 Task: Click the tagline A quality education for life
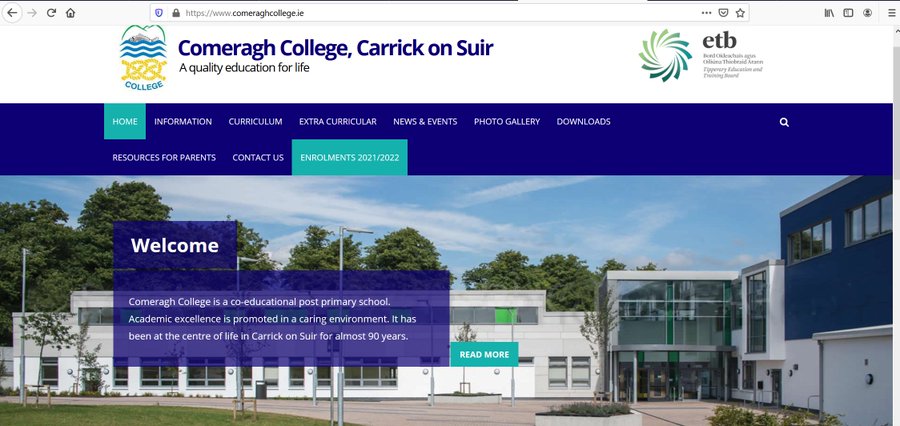point(244,68)
